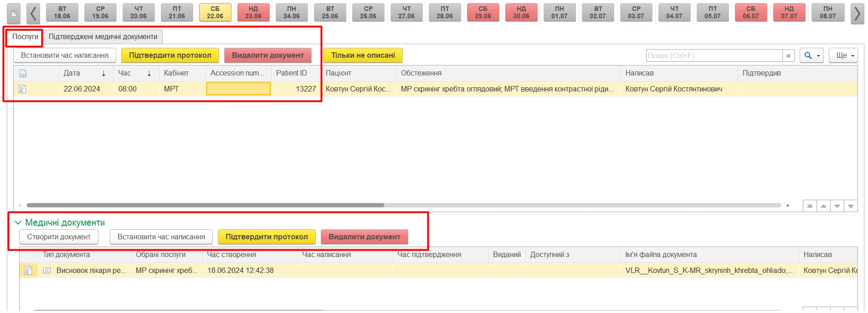The height and width of the screenshot is (313, 868).
Task: Open the 'Ще' more options menu
Action: (x=843, y=56)
